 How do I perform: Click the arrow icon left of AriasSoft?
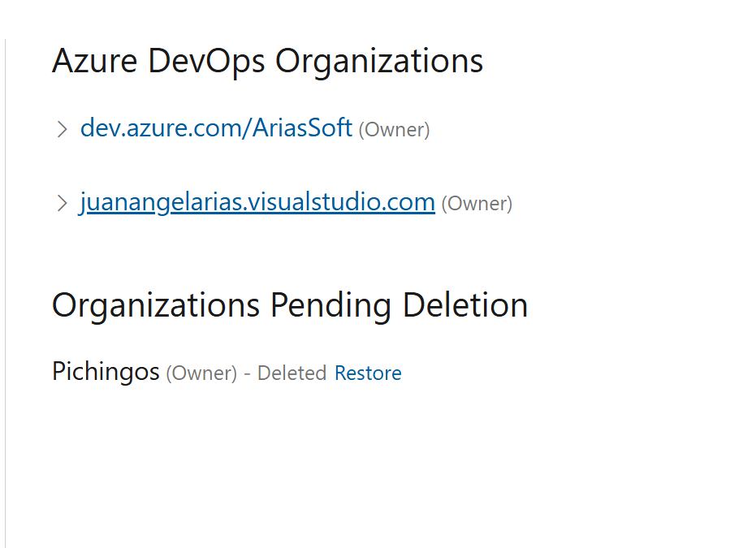click(x=62, y=129)
